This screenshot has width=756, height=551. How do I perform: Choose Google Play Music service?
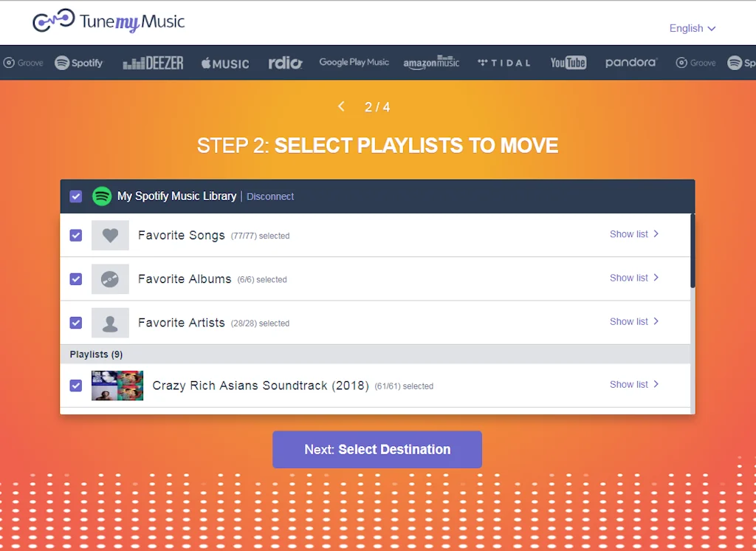[354, 63]
